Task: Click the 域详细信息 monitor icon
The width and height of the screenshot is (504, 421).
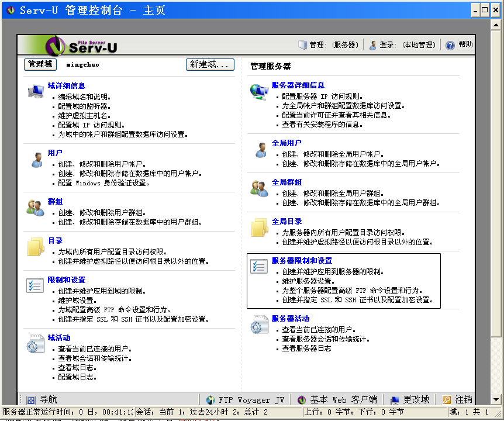Action: 35,91
